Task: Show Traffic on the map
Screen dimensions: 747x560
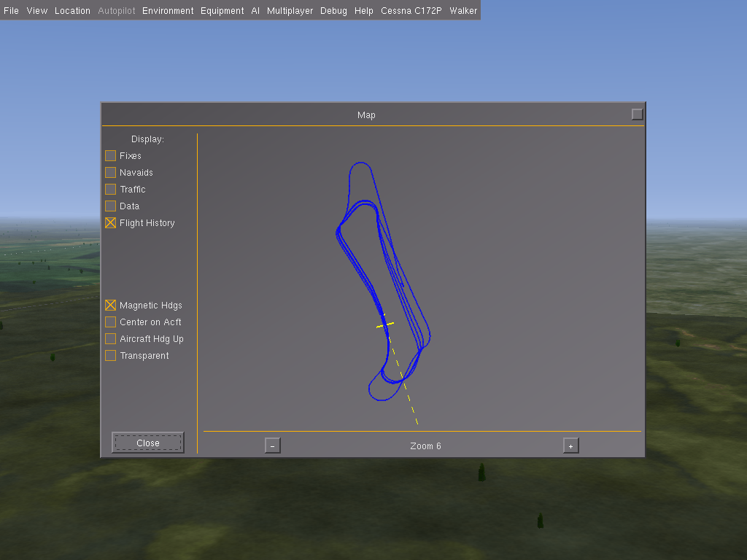Action: tap(110, 189)
